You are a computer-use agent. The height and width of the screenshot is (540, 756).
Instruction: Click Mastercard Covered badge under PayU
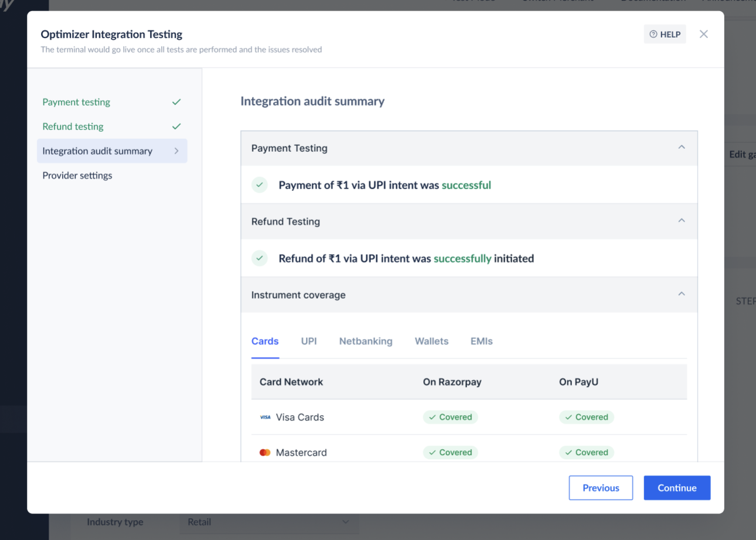coord(587,452)
